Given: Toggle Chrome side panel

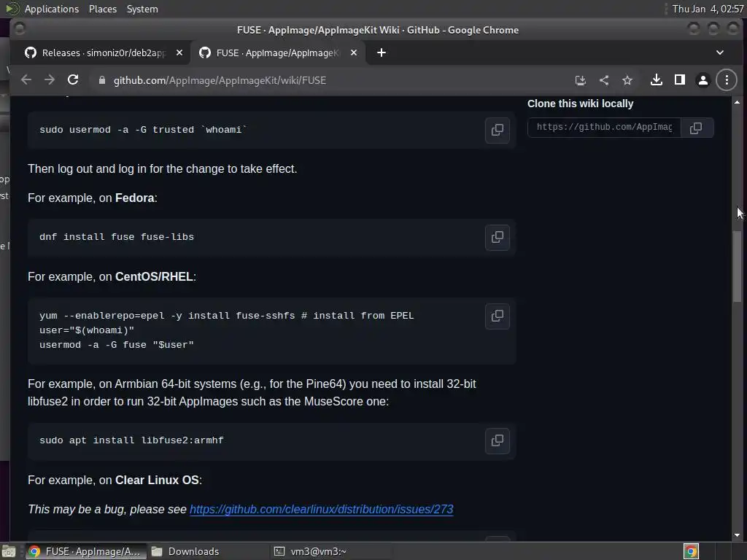Looking at the screenshot, I should point(680,80).
